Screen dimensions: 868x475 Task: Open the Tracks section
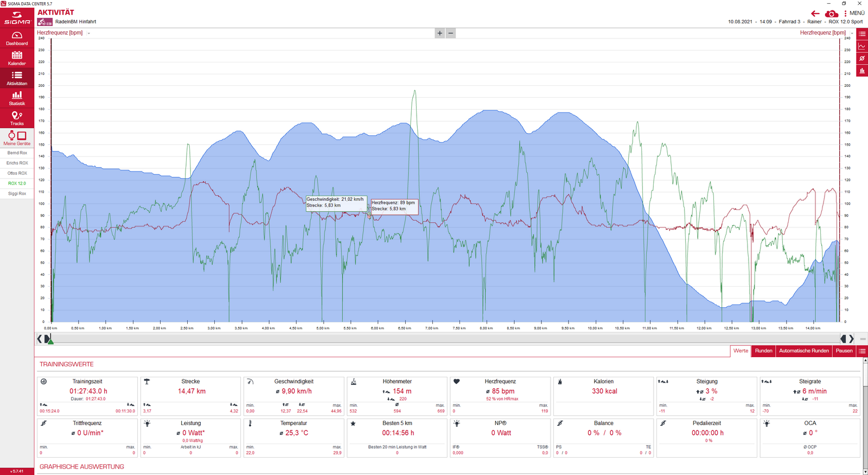pos(17,118)
